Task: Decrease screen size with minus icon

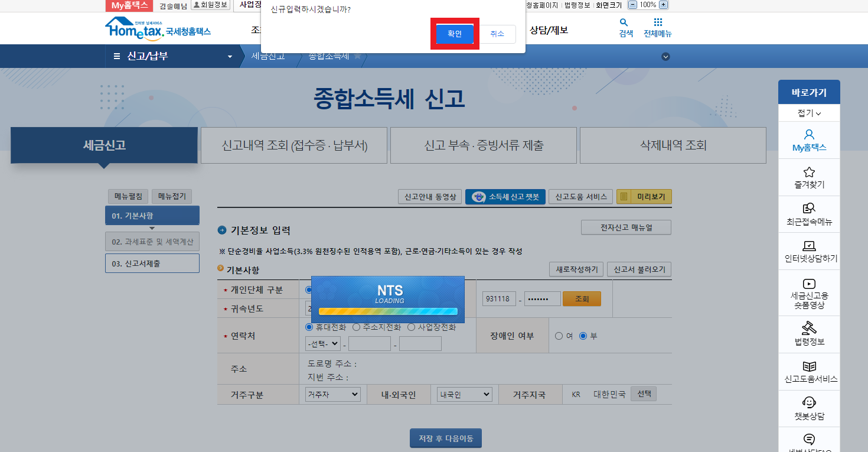Action: tap(632, 5)
